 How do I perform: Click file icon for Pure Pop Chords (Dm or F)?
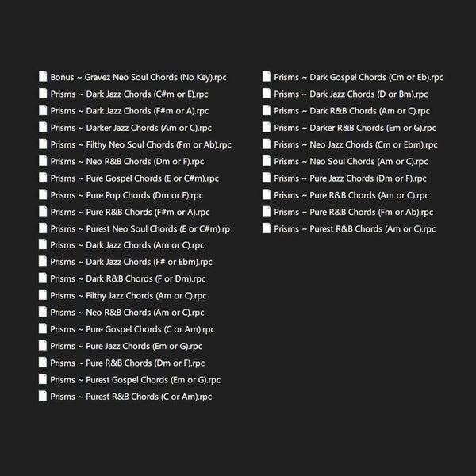[x=43, y=195]
